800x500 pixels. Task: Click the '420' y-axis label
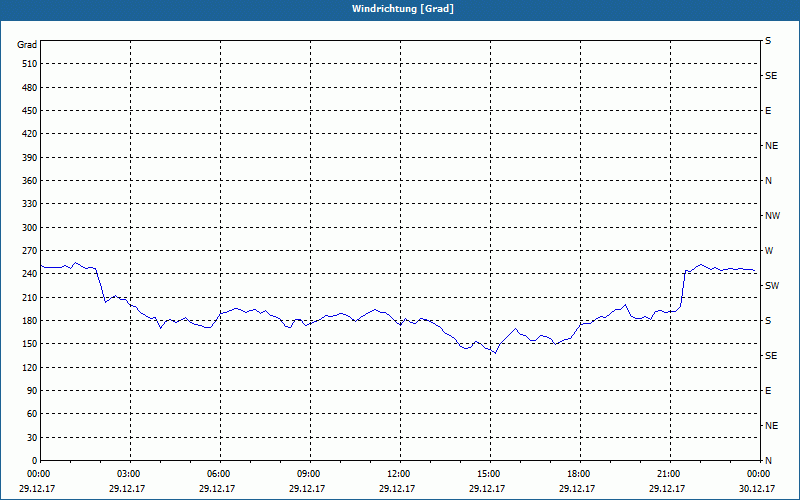click(x=30, y=134)
